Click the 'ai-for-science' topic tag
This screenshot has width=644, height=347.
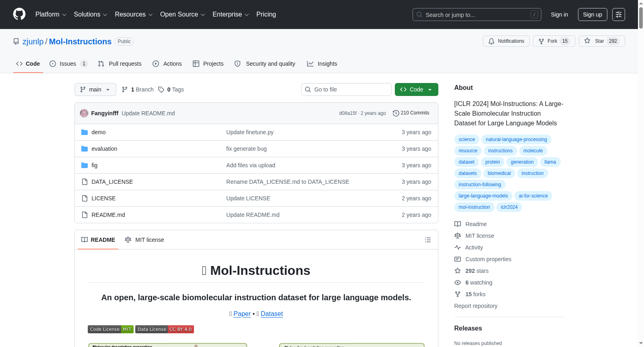tap(533, 196)
